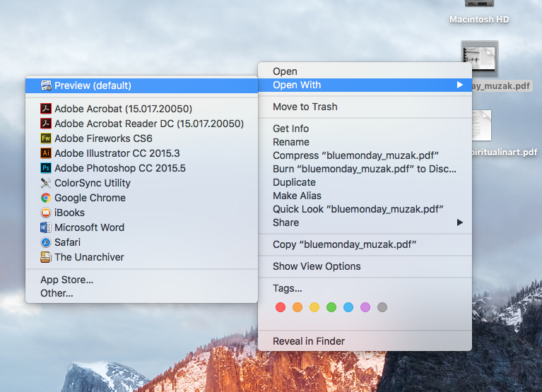The image size is (542, 392).
Task: Select the bluemonday_muzak.pdf desktop file thumbnail
Action: click(x=480, y=59)
